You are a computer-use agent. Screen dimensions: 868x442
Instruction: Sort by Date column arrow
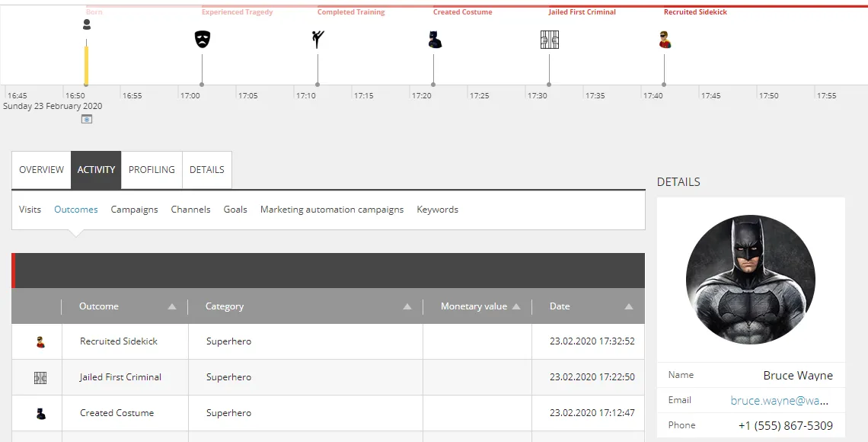pyautogui.click(x=629, y=307)
